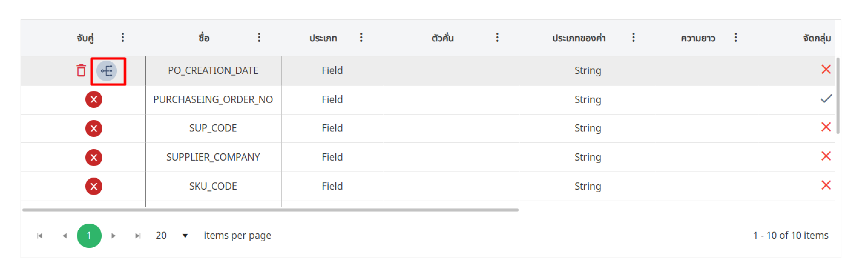Click the vertical scrollbar of the grid
Screen dimensions: 868x280
[838, 96]
